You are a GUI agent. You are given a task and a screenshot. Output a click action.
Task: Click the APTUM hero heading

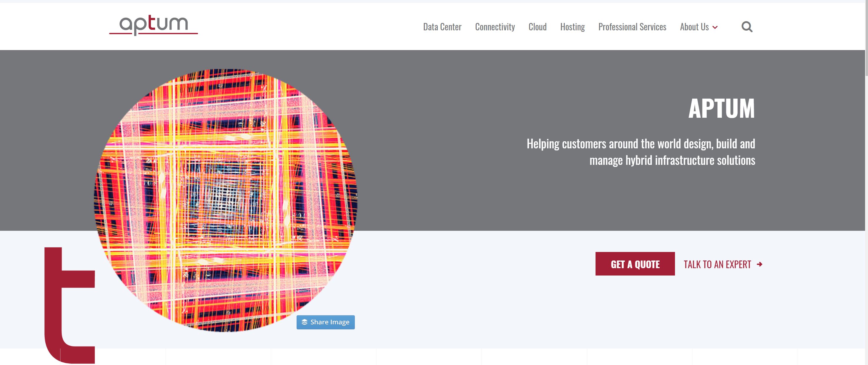click(x=721, y=109)
